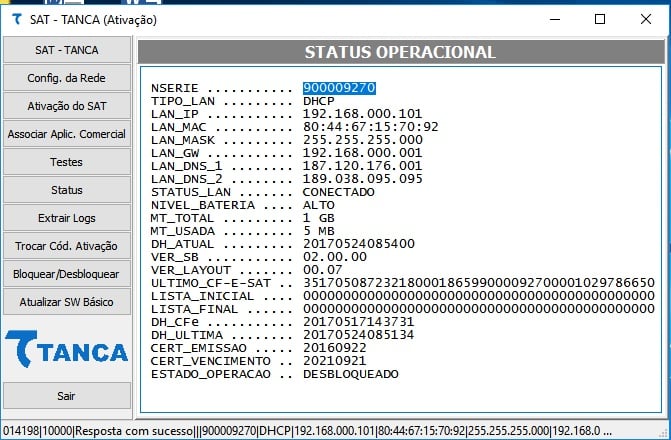Click the TANCA logo in sidebar
This screenshot has height=440, width=671.
coord(67,349)
